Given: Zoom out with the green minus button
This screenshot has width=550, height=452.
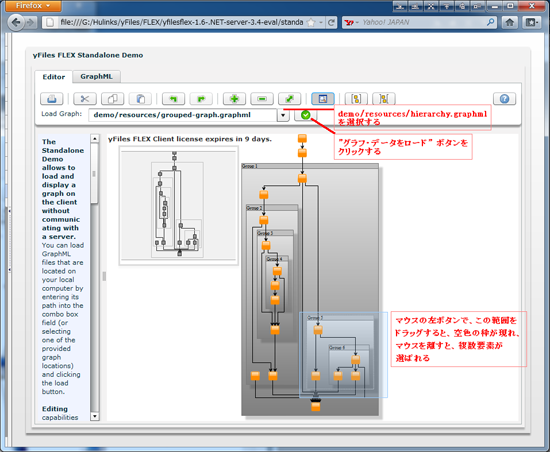Looking at the screenshot, I should click(x=262, y=99).
